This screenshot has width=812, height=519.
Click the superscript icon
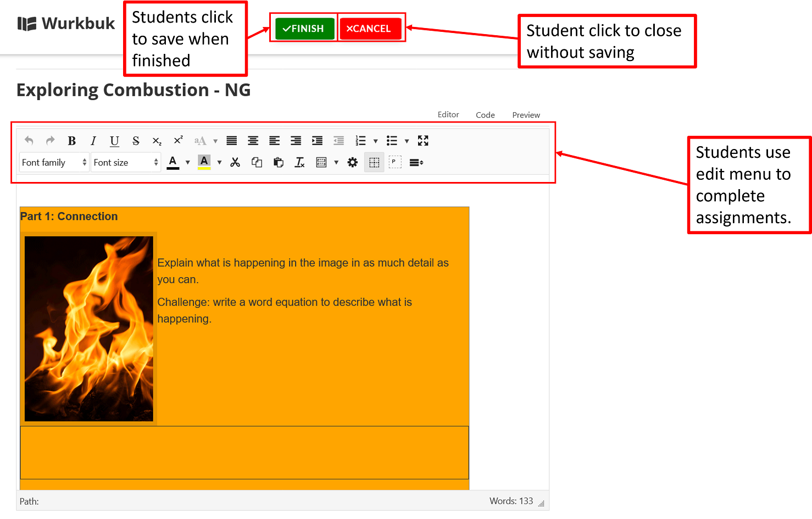(178, 141)
